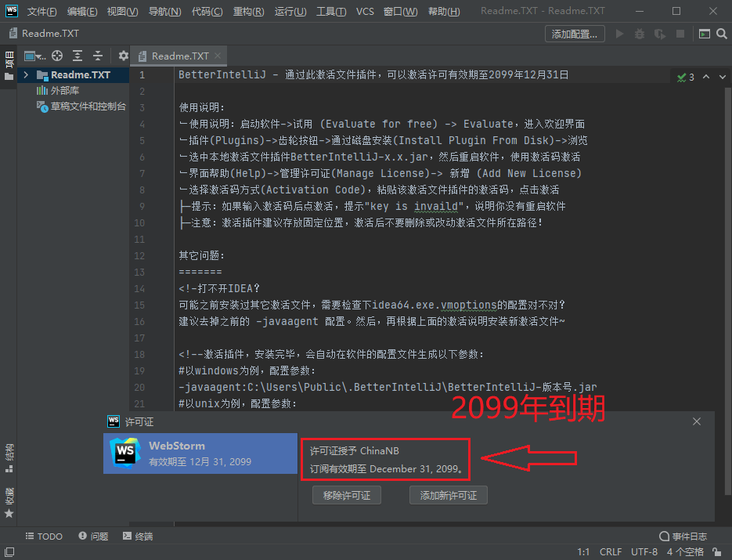
Task: Click line 1 text BetterIntelliJ in editor
Action: point(222,74)
